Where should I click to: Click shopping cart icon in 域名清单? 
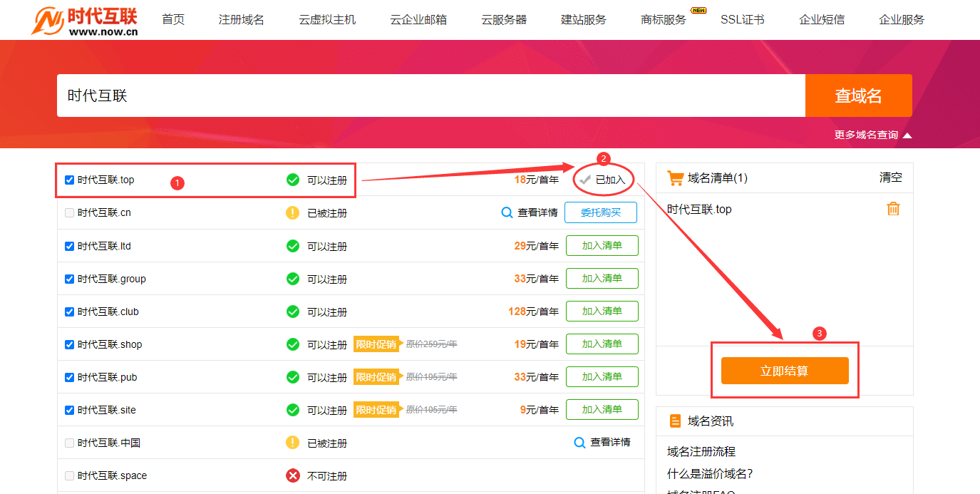[x=674, y=177]
